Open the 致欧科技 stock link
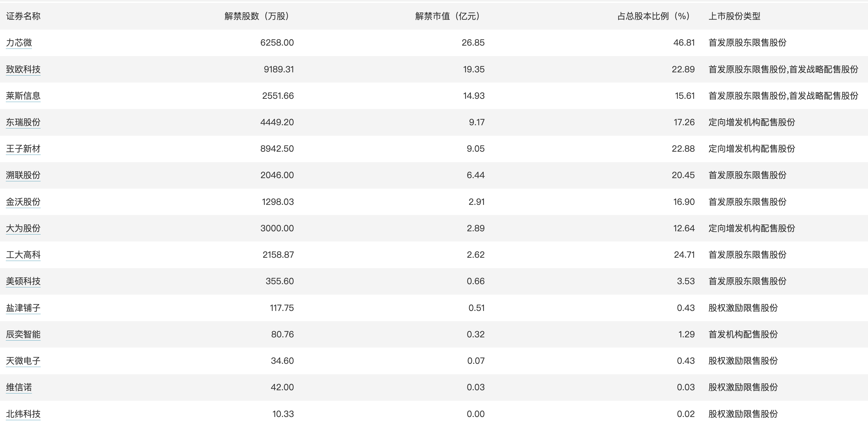The height and width of the screenshot is (426, 868). pos(23,69)
